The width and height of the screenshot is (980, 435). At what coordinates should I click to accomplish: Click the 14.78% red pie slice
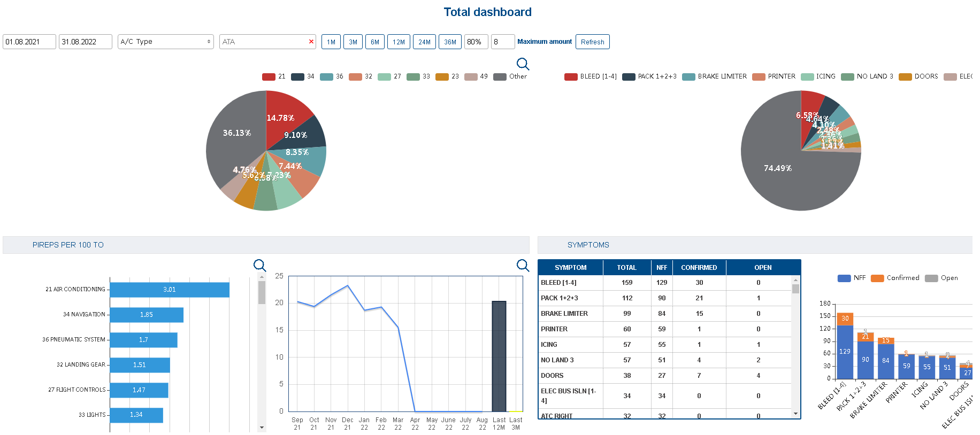click(x=284, y=115)
